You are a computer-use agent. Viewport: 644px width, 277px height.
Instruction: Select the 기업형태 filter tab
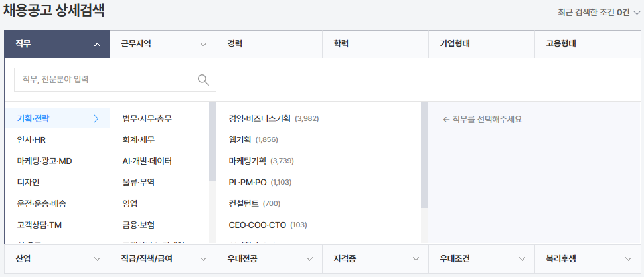(x=481, y=44)
